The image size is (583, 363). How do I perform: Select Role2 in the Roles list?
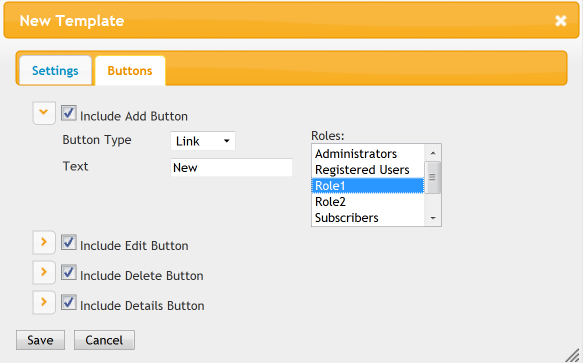368,202
